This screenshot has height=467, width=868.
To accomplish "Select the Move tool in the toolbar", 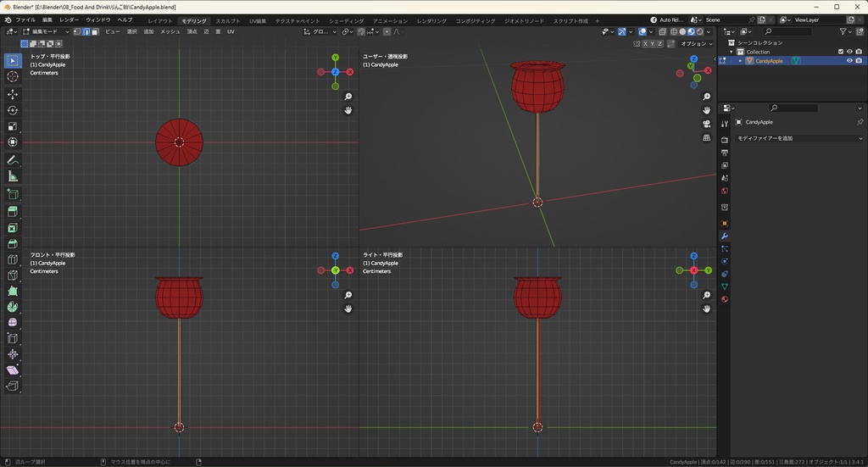I will click(x=13, y=93).
